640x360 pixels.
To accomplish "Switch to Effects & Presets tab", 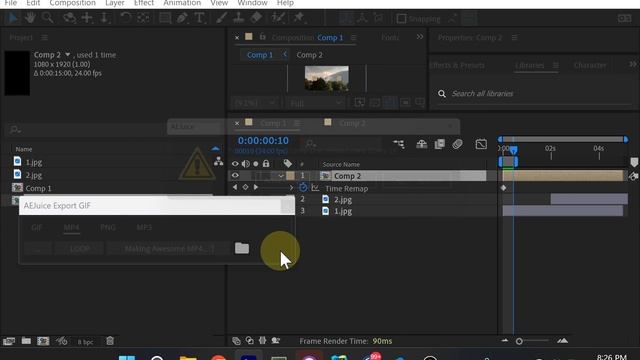I will tap(458, 65).
